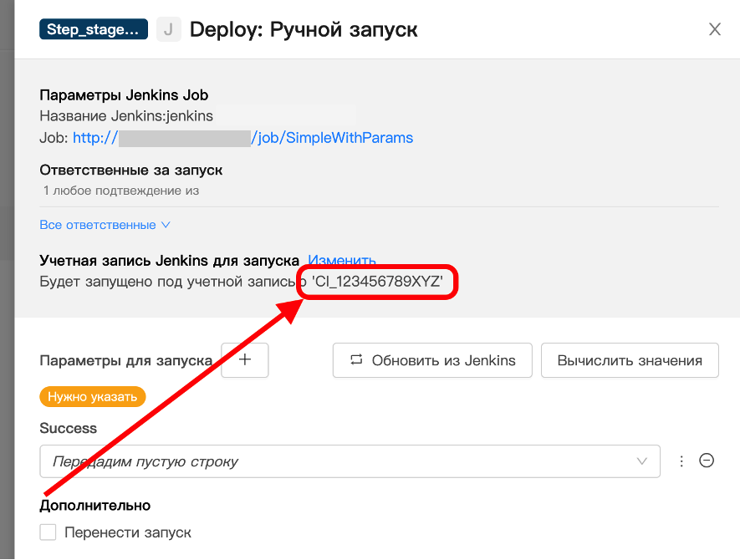The height and width of the screenshot is (560, 740).
Task: Click 'Изменить' to change Jenkins account
Action: pos(342,261)
